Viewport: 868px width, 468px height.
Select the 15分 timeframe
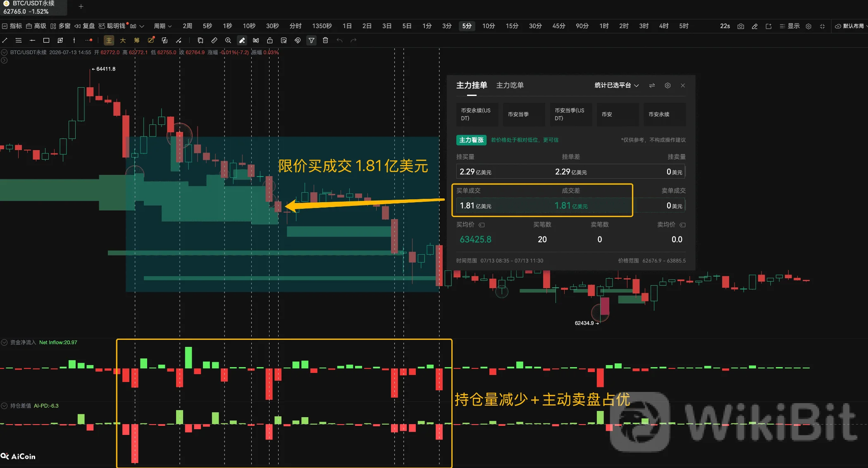pos(512,26)
